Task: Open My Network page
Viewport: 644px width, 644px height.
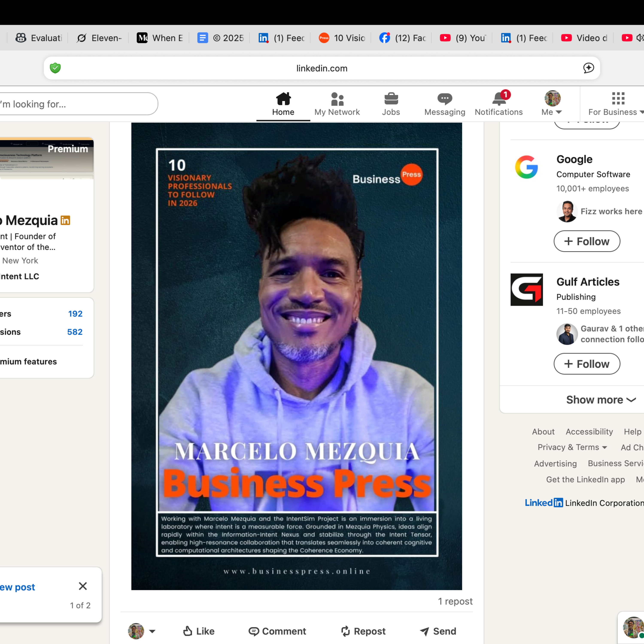Action: pyautogui.click(x=337, y=104)
